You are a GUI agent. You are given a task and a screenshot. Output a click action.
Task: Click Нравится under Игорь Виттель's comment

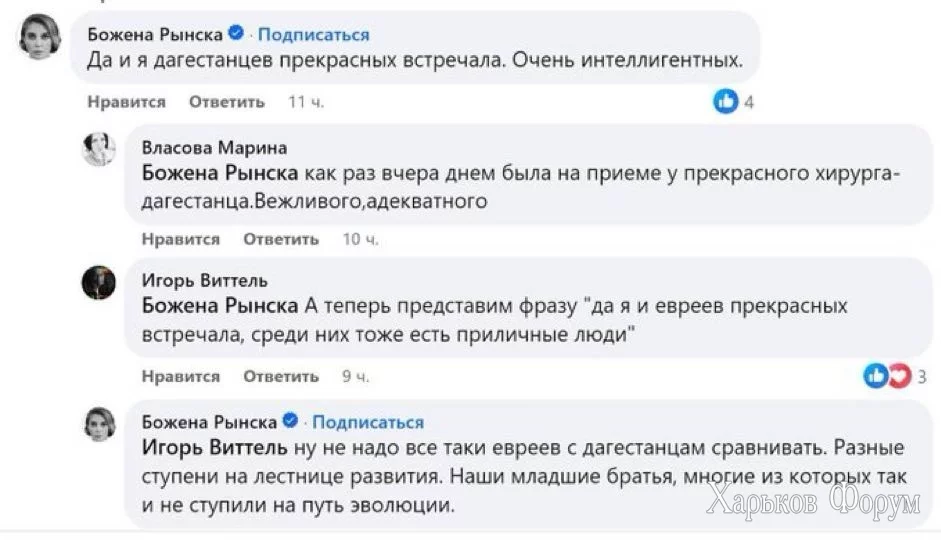180,376
